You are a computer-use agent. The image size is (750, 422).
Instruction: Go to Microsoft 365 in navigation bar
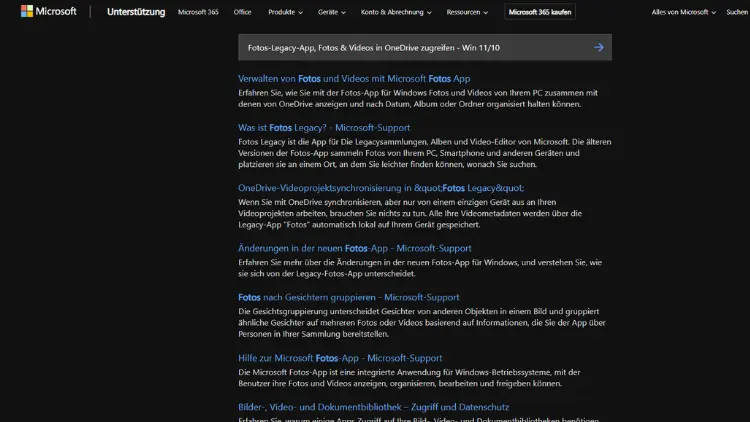[x=199, y=12]
